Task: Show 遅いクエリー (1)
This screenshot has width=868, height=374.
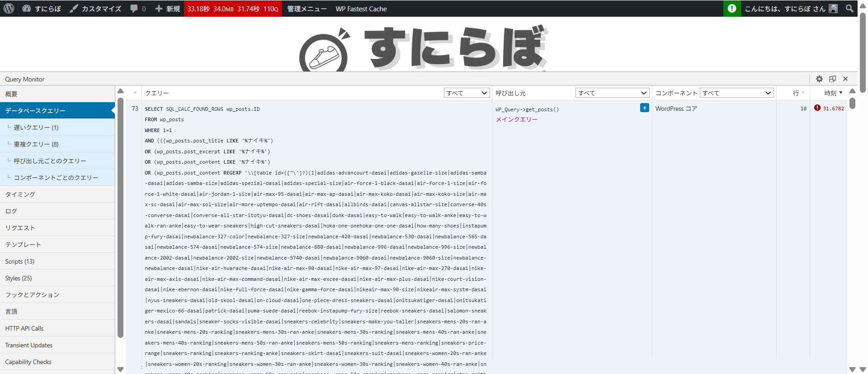Action: tap(57, 128)
